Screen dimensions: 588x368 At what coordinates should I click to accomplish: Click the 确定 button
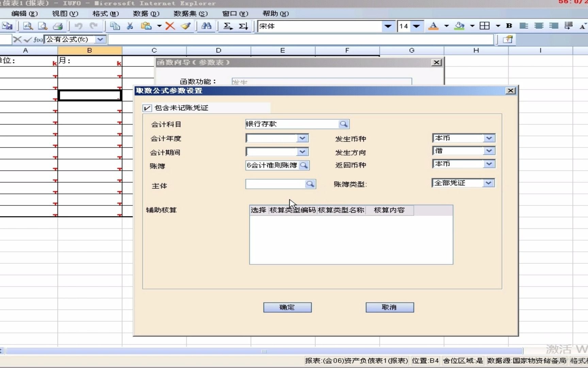[x=287, y=307]
